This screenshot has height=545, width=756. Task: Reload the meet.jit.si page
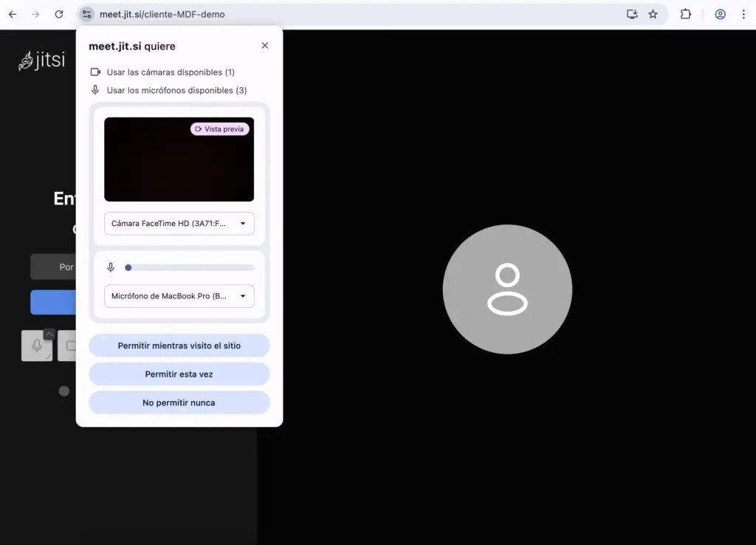point(59,15)
